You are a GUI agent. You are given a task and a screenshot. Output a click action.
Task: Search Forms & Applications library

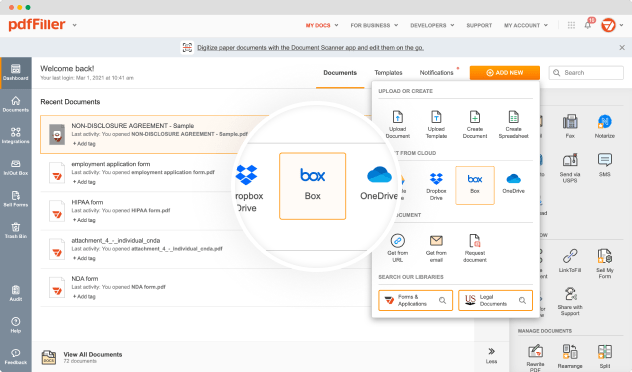416,300
